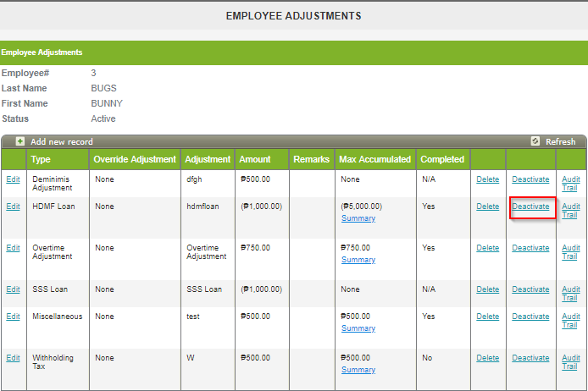Select the (₱5,000.00) max accumulated value
The image size is (588, 391).
362,207
